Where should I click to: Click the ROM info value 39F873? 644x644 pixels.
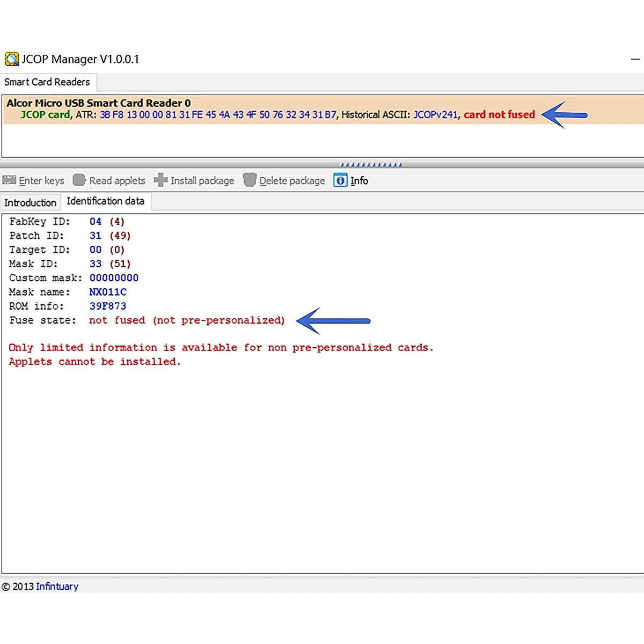tap(108, 306)
